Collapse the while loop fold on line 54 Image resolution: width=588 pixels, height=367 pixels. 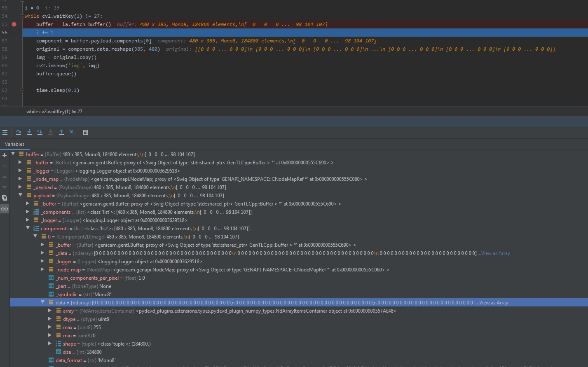(22, 16)
